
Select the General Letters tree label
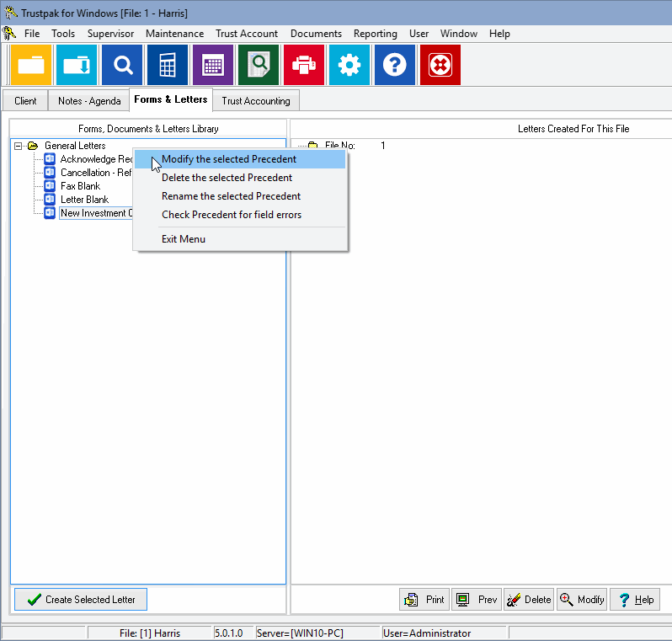(75, 146)
